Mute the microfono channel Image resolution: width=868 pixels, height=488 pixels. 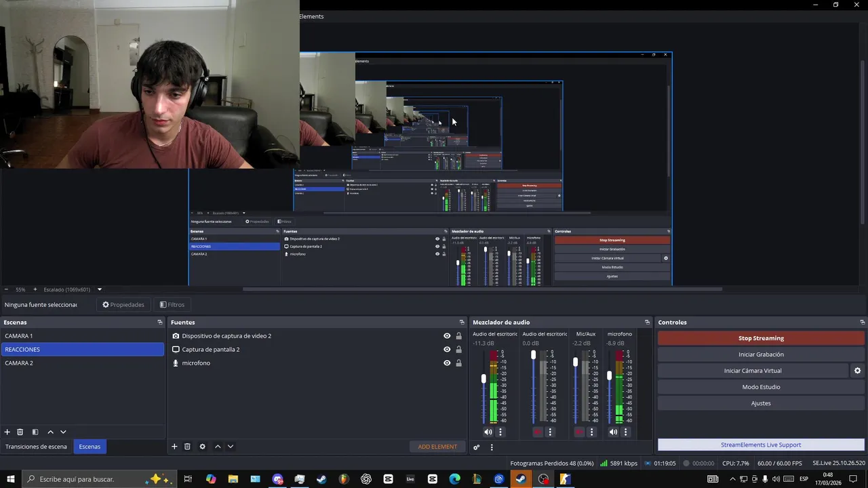pyautogui.click(x=613, y=432)
